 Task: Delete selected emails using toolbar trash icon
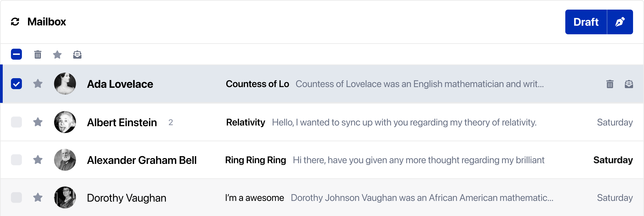[38, 54]
